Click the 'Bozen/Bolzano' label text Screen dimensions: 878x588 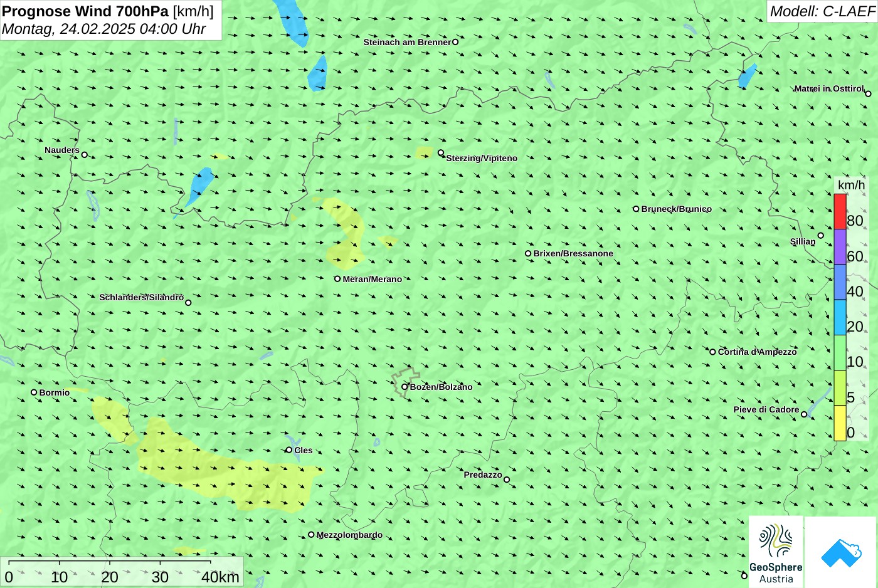click(442, 387)
